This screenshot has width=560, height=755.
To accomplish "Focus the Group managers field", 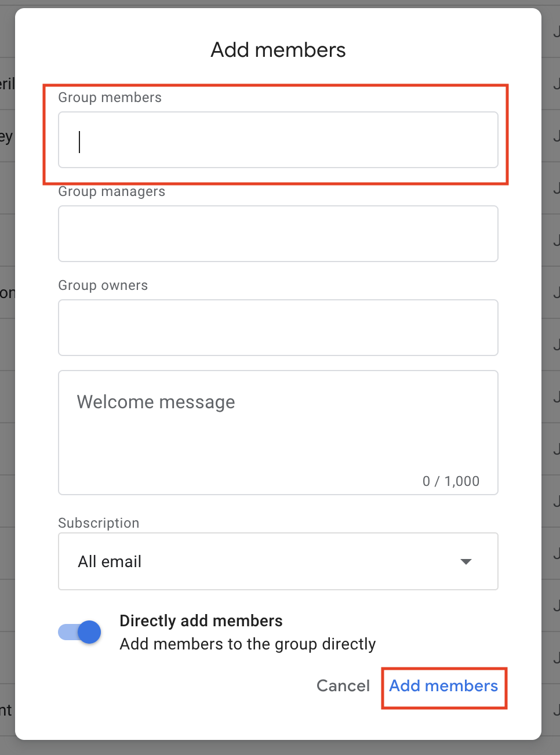I will 278,234.
